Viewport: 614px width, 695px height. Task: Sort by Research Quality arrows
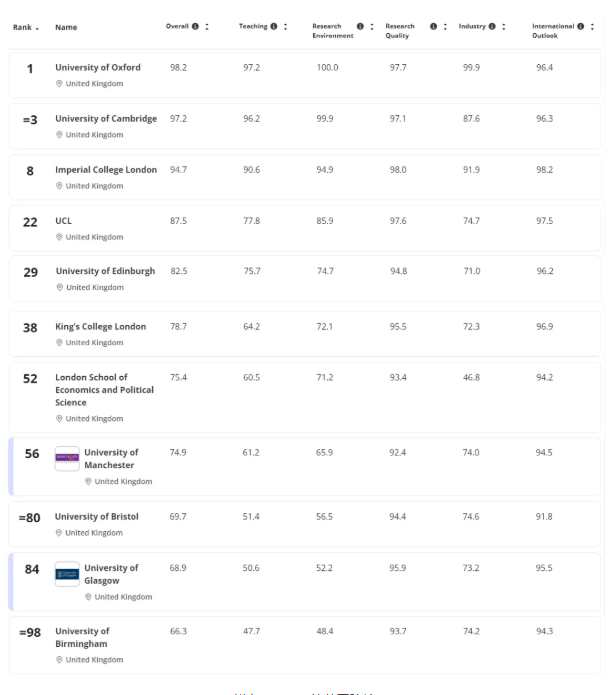(x=445, y=26)
